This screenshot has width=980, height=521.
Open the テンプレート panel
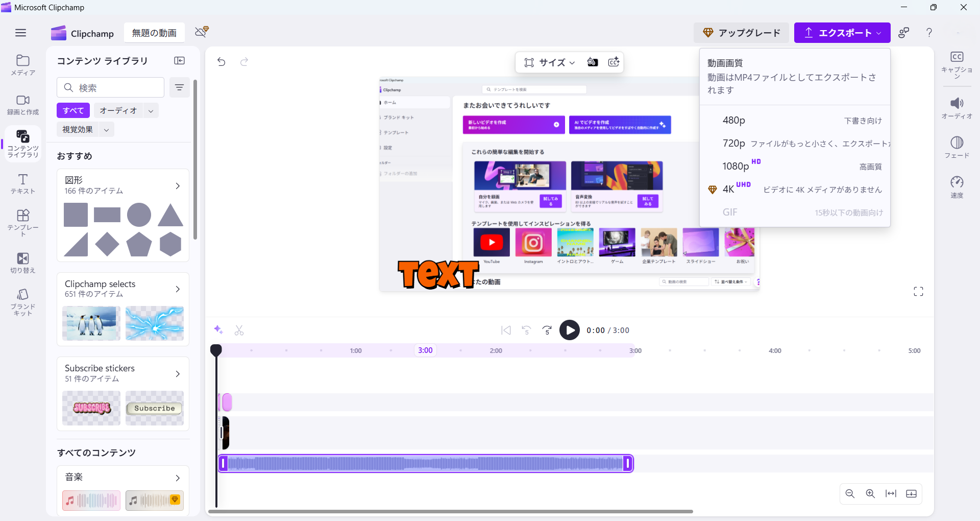[23, 223]
